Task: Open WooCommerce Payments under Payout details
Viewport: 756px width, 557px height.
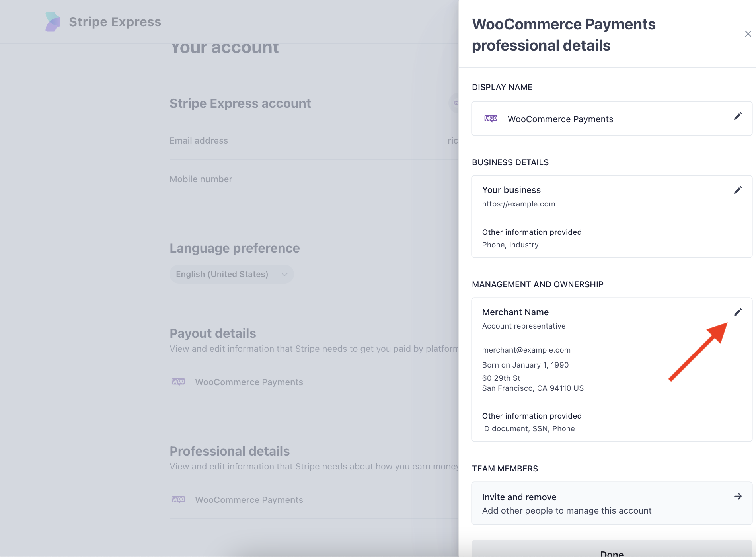Action: coord(249,382)
